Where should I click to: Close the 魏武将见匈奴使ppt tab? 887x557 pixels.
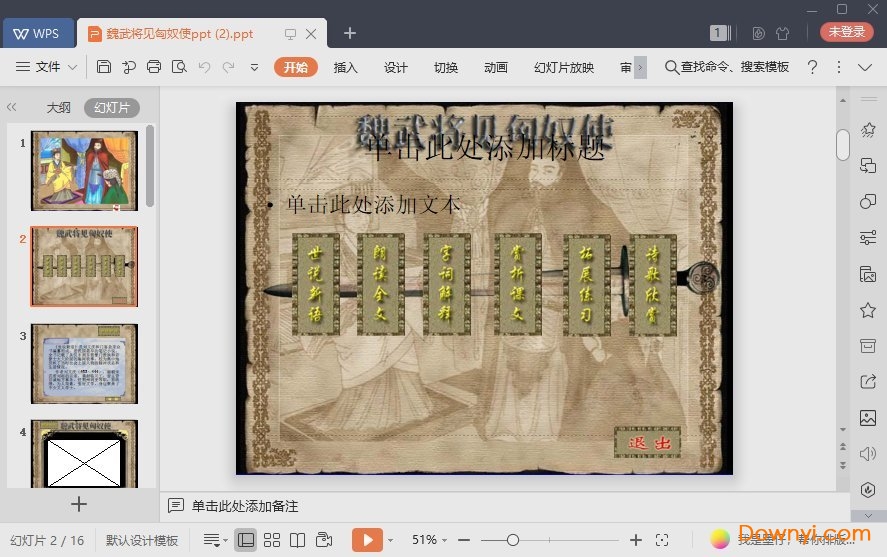coord(311,34)
